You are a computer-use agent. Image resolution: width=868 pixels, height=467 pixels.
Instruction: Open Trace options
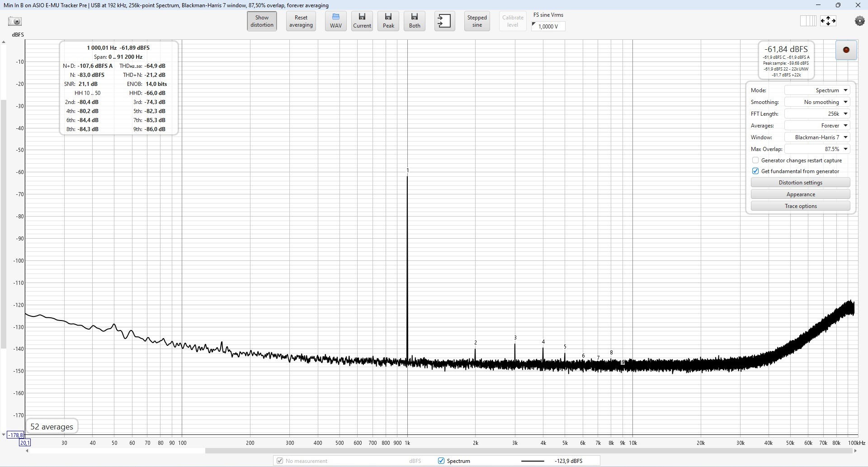tap(801, 206)
